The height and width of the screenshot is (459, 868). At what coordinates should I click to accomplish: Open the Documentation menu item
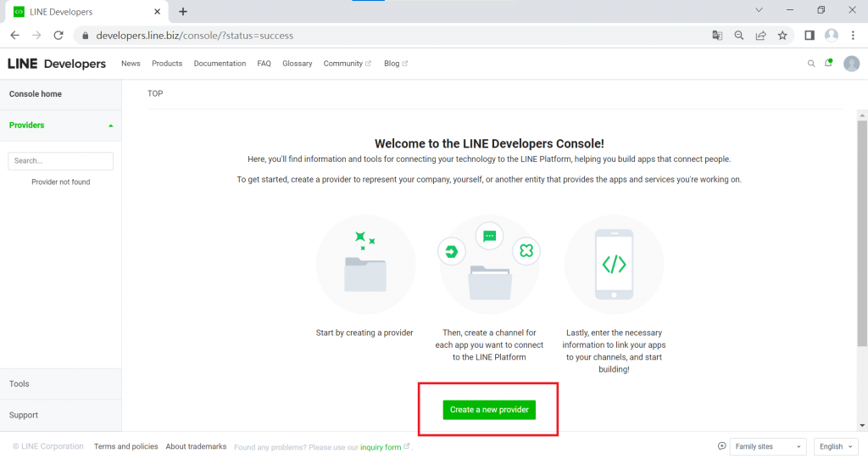(220, 64)
